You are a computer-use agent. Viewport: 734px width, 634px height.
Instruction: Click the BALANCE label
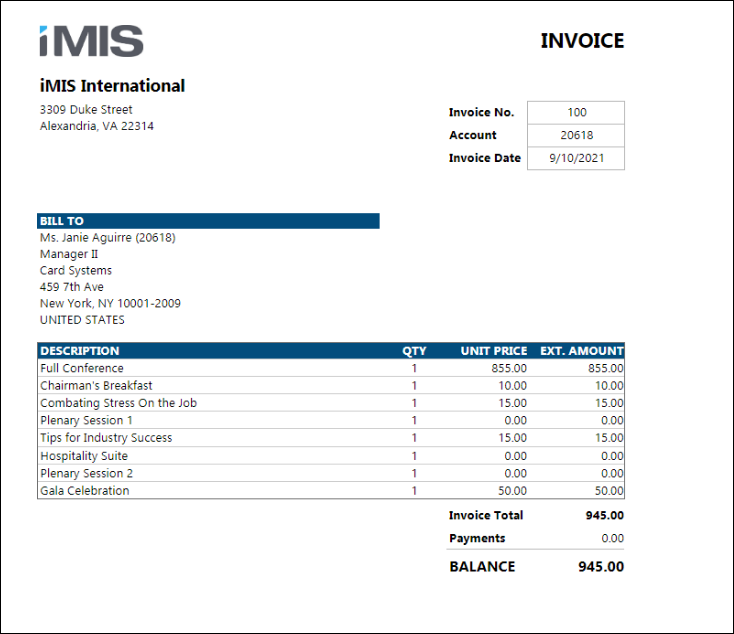click(482, 567)
